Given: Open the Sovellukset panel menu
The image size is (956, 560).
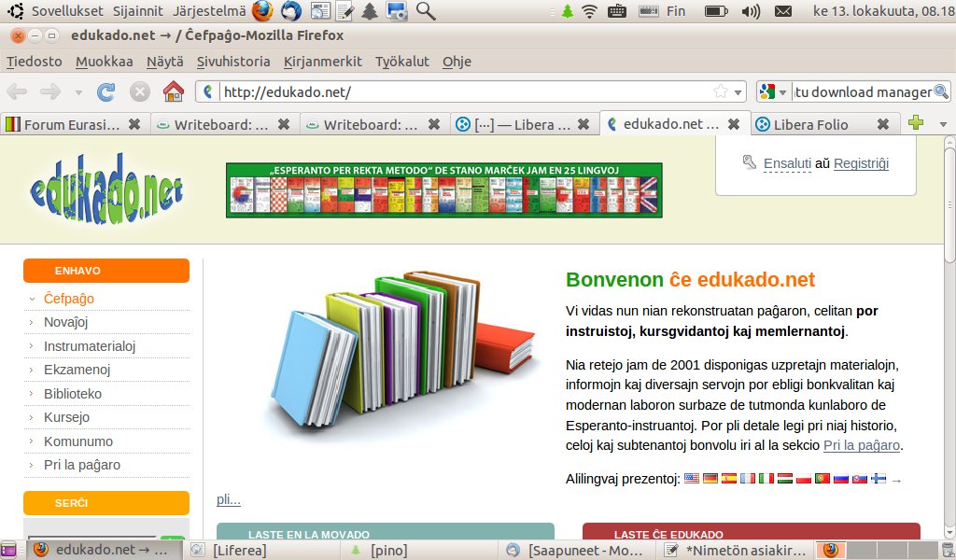Looking at the screenshot, I should point(67,11).
